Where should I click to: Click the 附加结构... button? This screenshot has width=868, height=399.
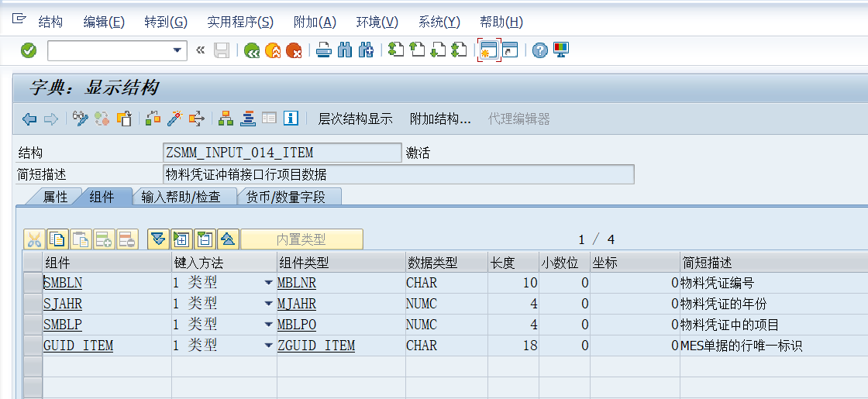[440, 119]
